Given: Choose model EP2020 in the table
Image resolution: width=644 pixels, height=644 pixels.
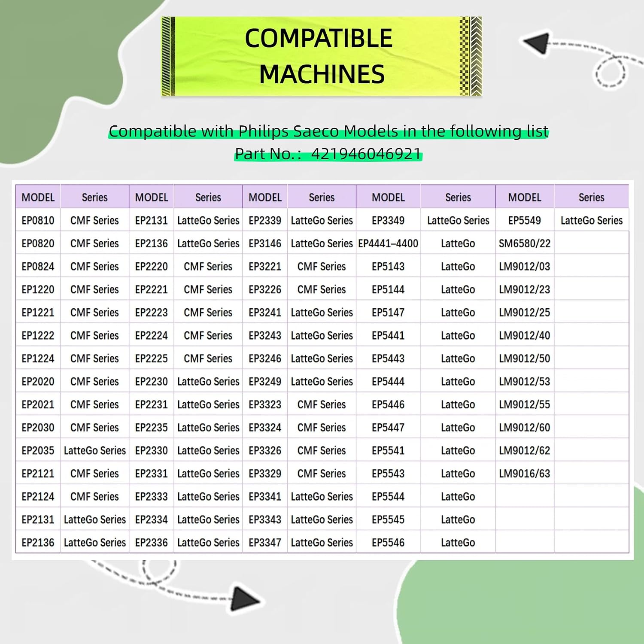Looking at the screenshot, I should pyautogui.click(x=38, y=382).
